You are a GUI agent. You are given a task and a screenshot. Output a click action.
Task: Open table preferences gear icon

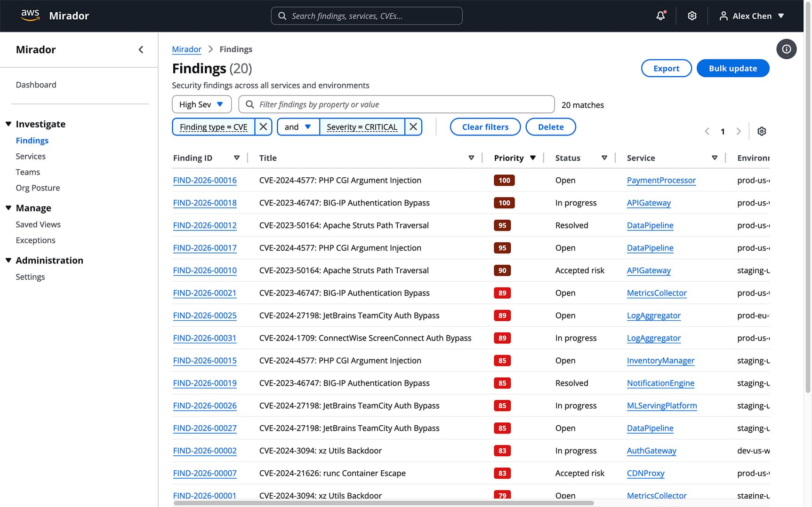click(761, 132)
